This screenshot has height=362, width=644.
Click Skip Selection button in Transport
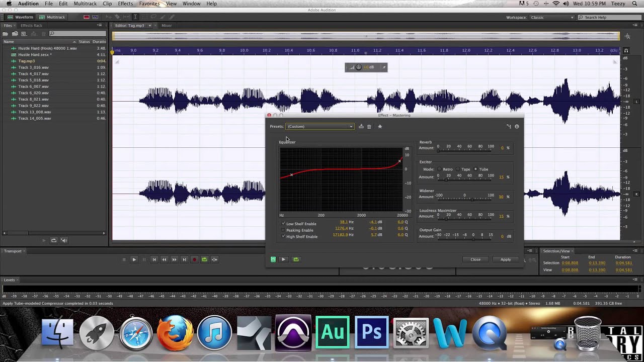[x=215, y=259]
